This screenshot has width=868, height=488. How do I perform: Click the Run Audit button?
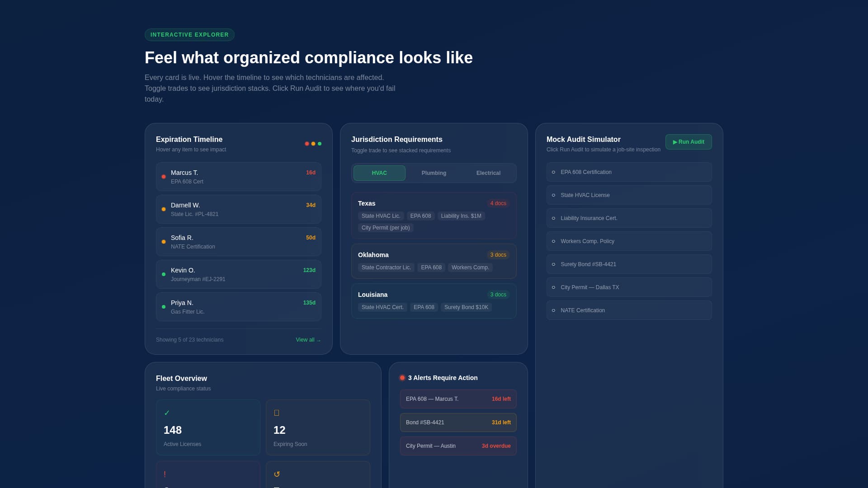[x=689, y=142]
